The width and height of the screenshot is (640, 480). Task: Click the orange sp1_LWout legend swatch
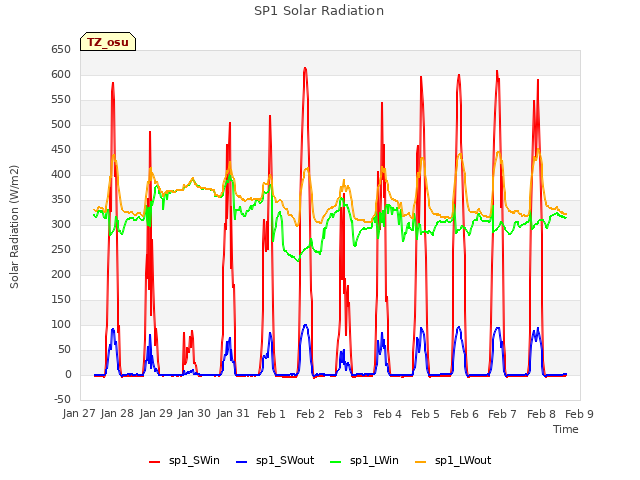point(420,461)
